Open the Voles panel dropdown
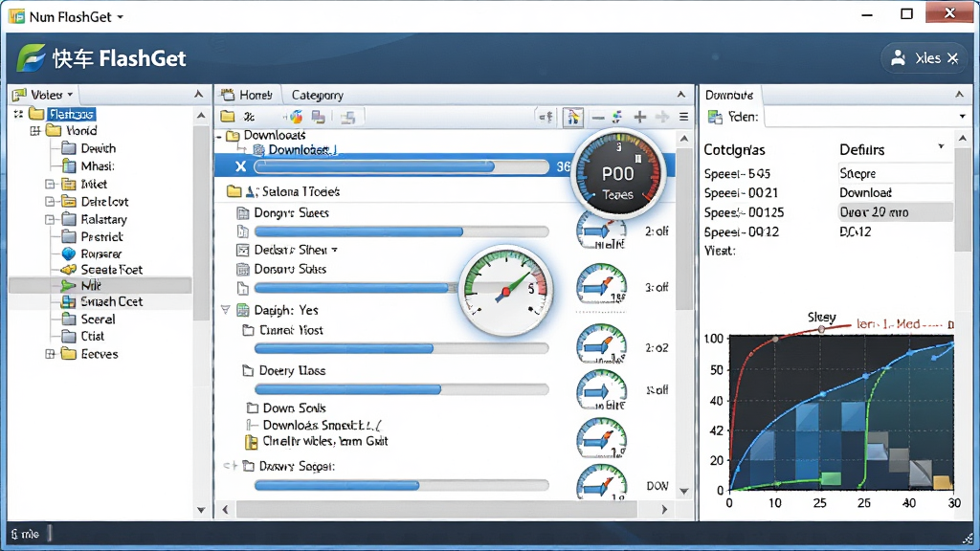The height and width of the screenshot is (551, 980). [70, 95]
